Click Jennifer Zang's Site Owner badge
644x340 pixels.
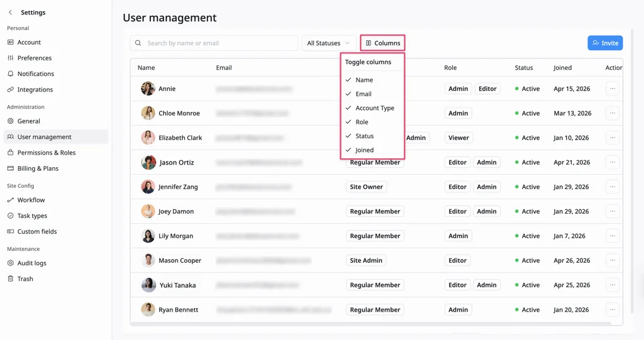coord(366,187)
